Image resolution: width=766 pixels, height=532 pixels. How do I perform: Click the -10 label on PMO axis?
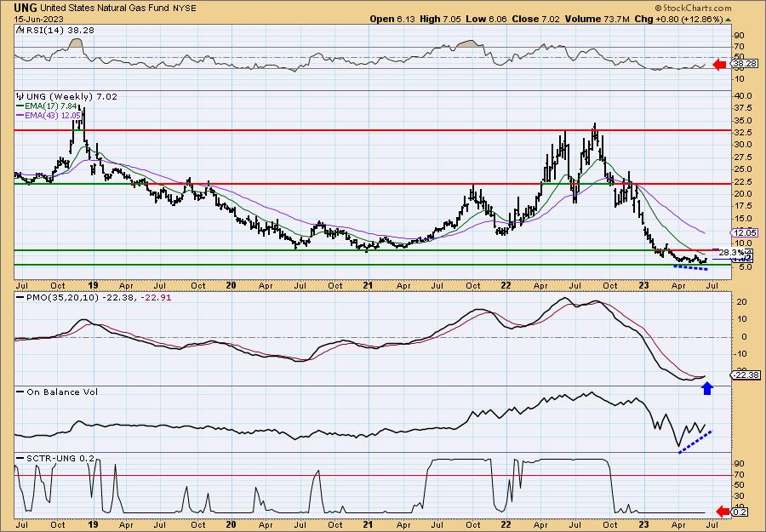[x=741, y=354]
